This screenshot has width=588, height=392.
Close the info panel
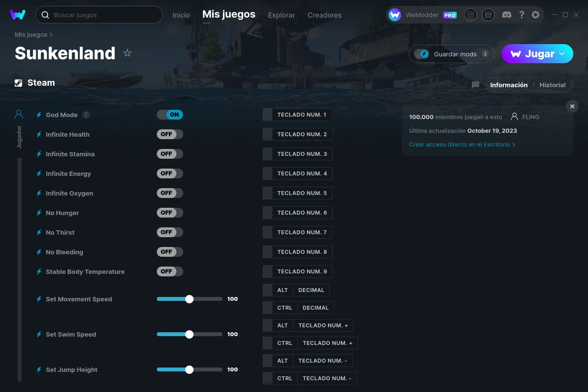click(x=572, y=106)
